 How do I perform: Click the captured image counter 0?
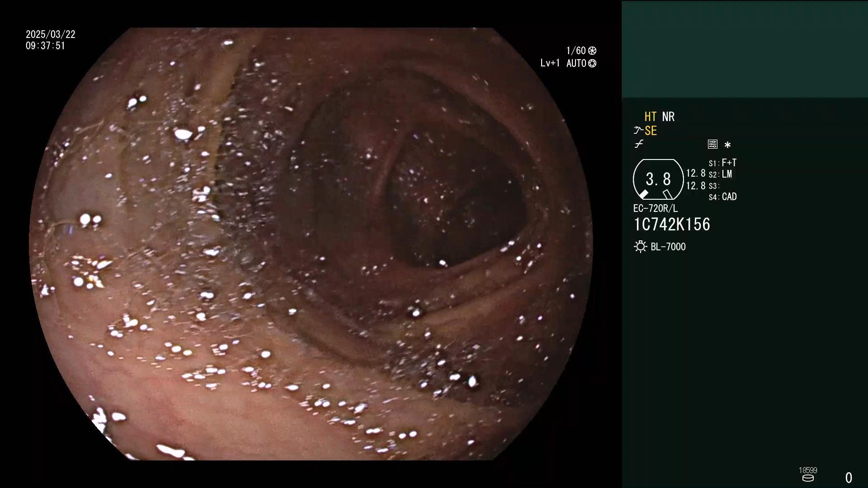coord(849,478)
